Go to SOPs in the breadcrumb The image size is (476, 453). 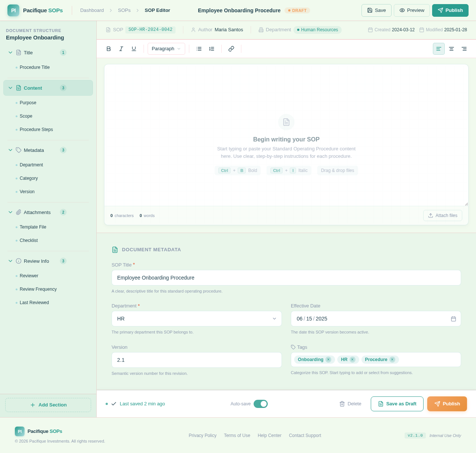pyautogui.click(x=124, y=10)
